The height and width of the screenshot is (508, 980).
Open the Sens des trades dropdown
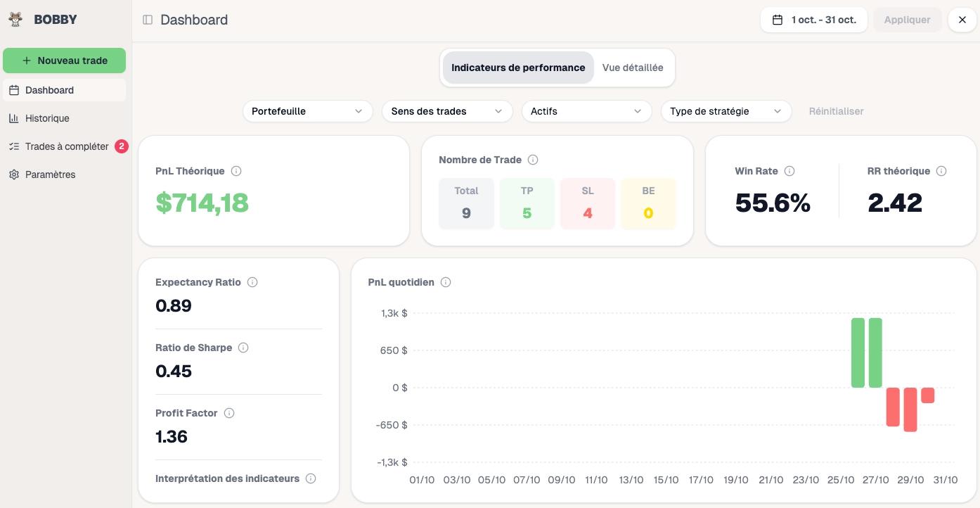pyautogui.click(x=446, y=111)
